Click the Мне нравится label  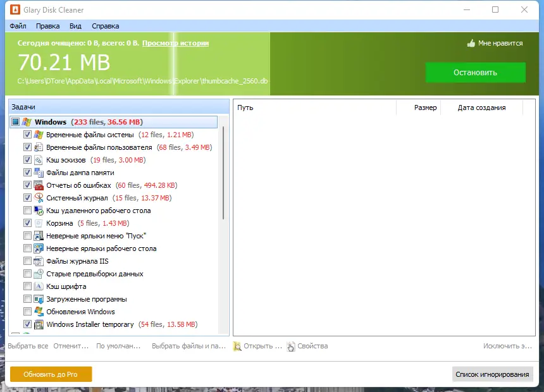point(500,44)
